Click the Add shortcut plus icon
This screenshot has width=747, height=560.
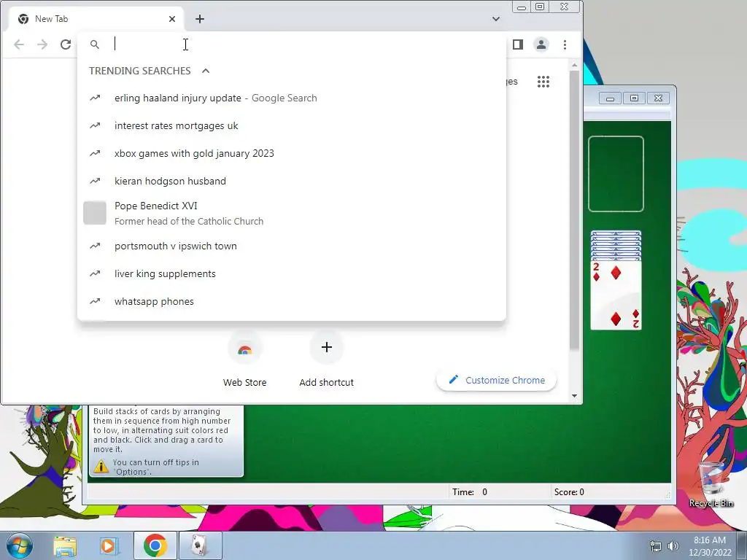coord(327,347)
